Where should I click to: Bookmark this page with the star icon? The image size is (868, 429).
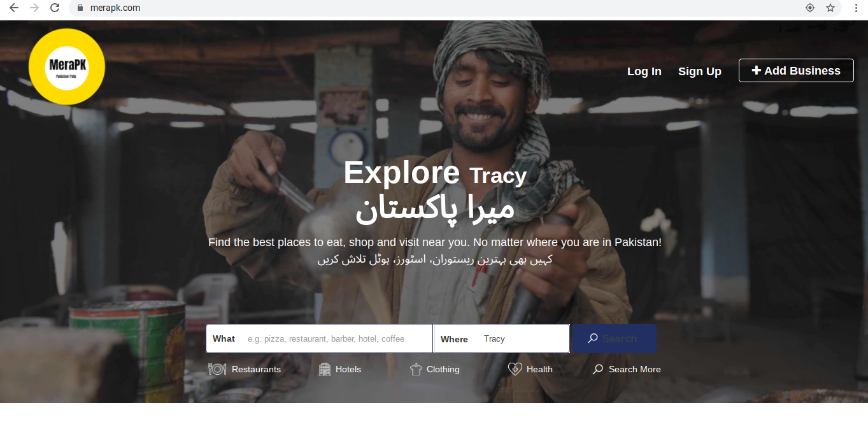(830, 8)
